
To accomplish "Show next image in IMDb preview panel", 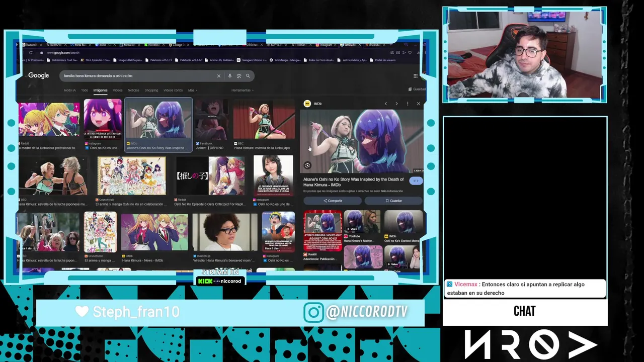I will click(x=396, y=104).
